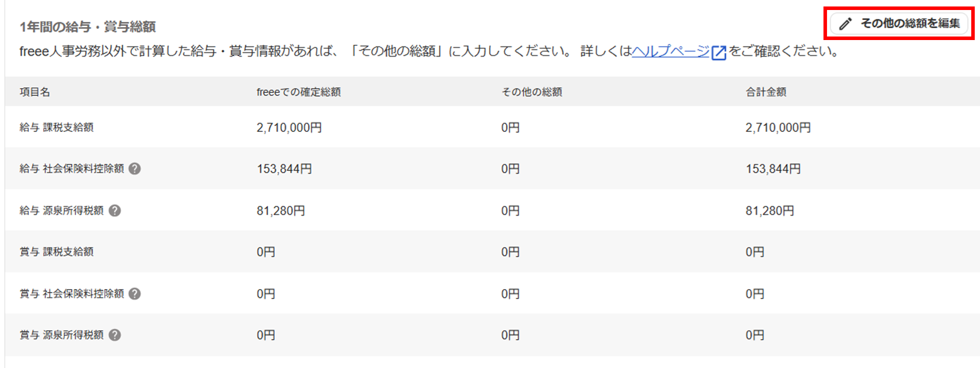The image size is (980, 368).
Task: Click その他の総額 value for 給与 課税支給額
Action: [510, 128]
